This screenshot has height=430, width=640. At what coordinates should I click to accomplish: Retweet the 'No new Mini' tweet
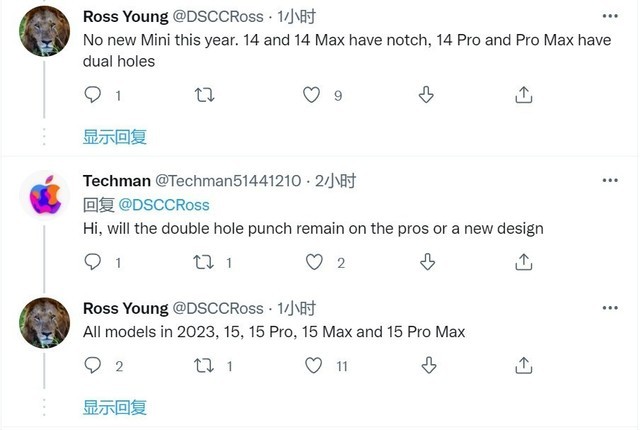[204, 95]
